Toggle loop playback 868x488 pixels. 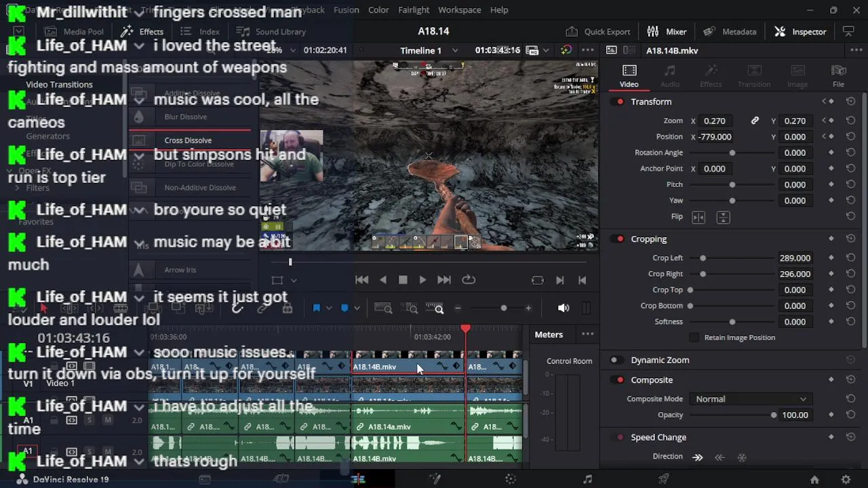tap(469, 280)
